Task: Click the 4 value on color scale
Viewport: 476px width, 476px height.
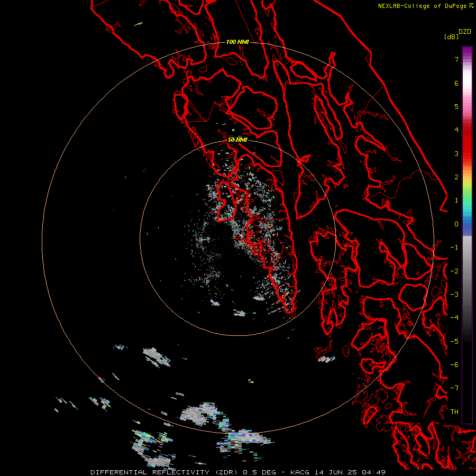Action: (x=456, y=130)
